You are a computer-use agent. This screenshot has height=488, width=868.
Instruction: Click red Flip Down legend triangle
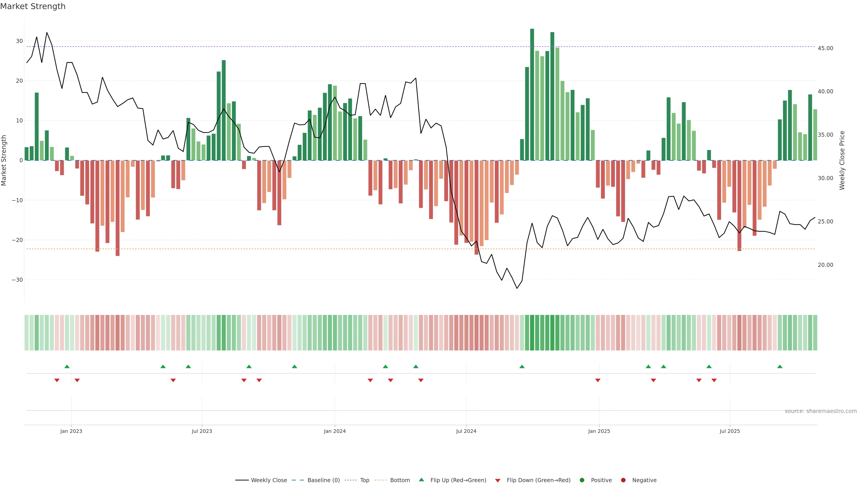[498, 481]
